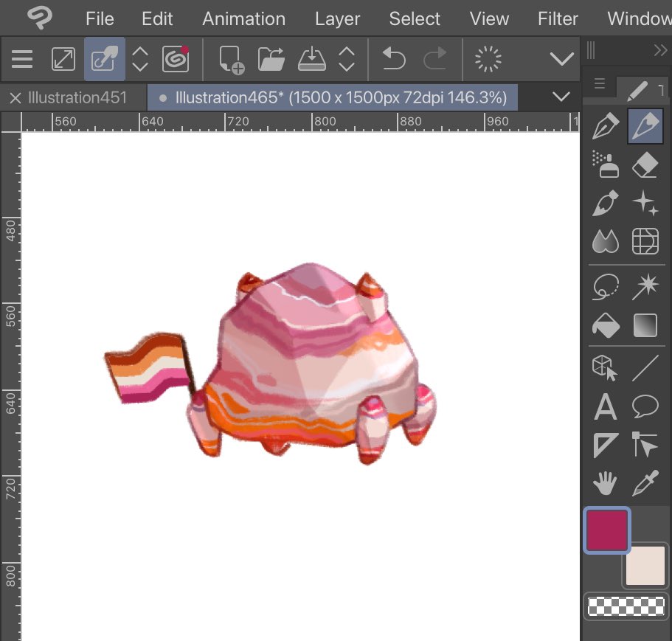672x641 pixels.
Task: Create a new document with the page-plus icon
Action: [232, 60]
